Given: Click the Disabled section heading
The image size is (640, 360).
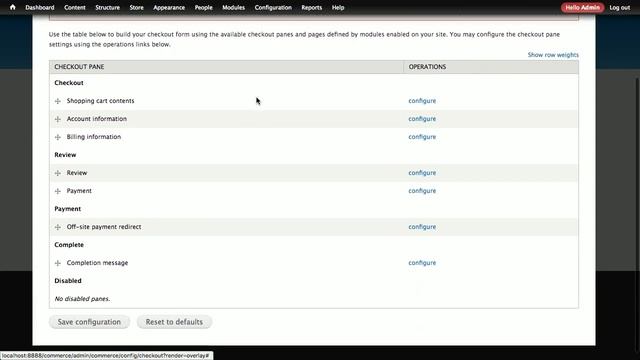Looking at the screenshot, I should coord(68,281).
